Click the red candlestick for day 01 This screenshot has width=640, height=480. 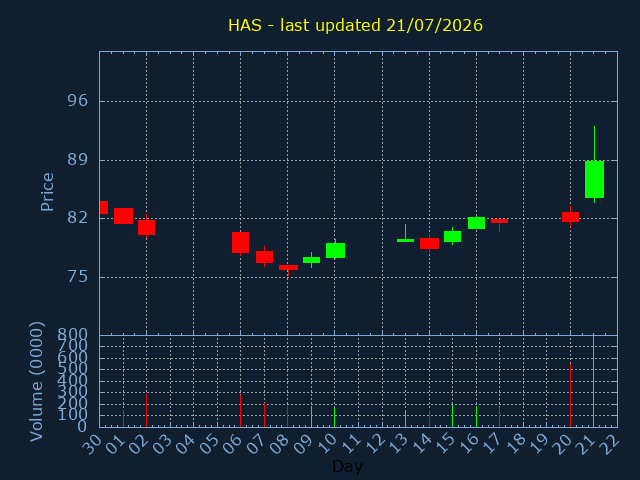tap(123, 216)
